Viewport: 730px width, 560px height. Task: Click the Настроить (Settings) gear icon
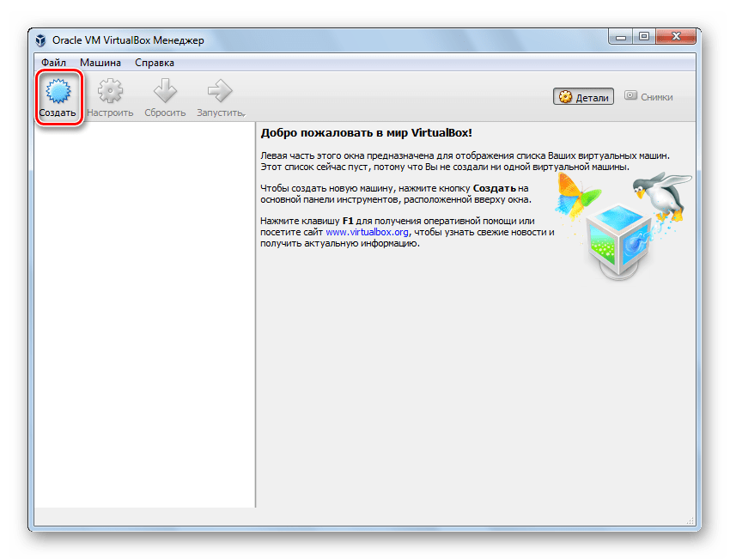click(x=110, y=93)
